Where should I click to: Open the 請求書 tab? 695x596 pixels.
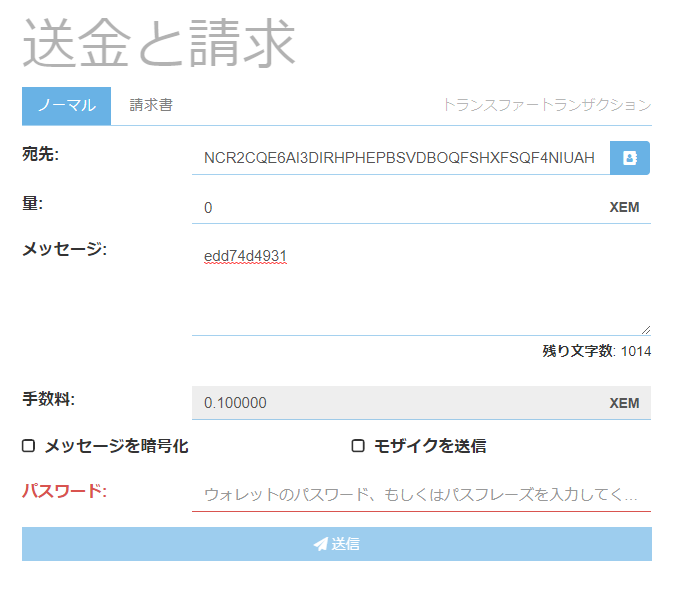(151, 105)
